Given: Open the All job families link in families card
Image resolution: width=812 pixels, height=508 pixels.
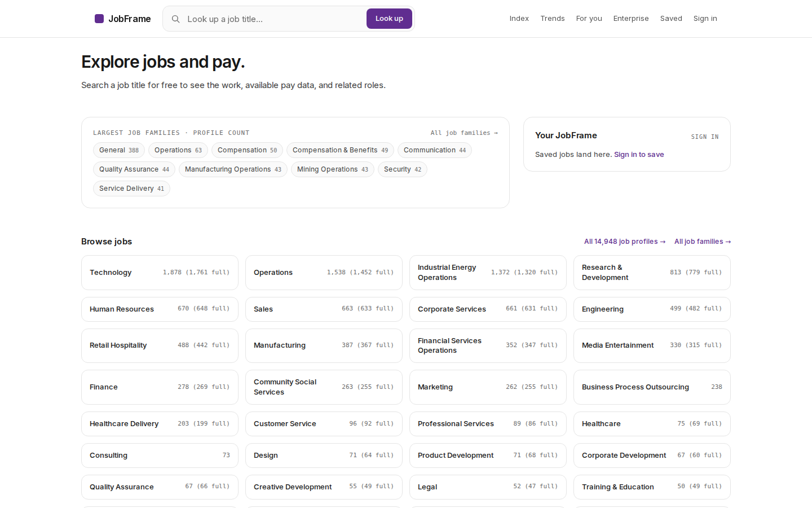Looking at the screenshot, I should coord(464,133).
